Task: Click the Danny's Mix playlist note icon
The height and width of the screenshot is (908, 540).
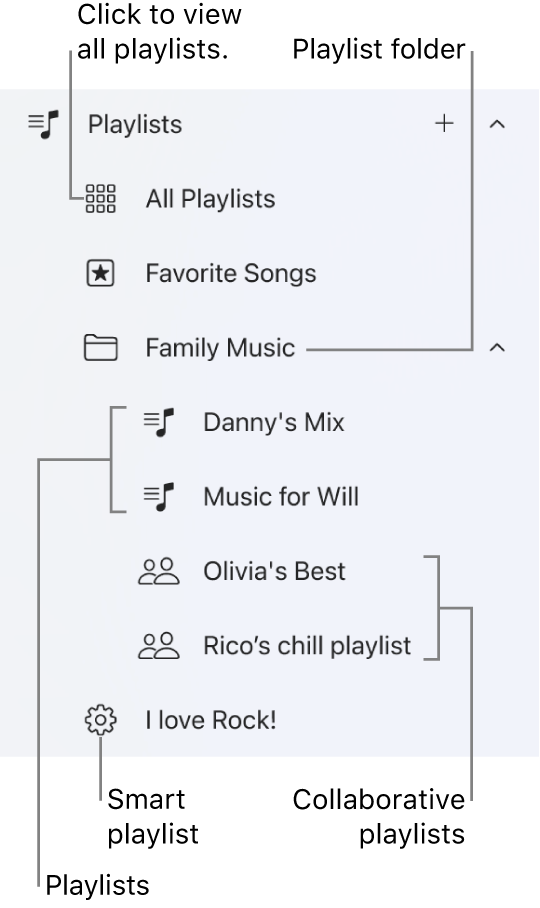Action: point(159,422)
